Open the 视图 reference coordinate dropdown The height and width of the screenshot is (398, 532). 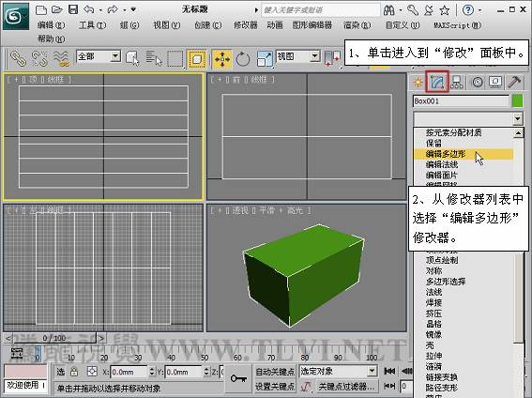tap(315, 56)
